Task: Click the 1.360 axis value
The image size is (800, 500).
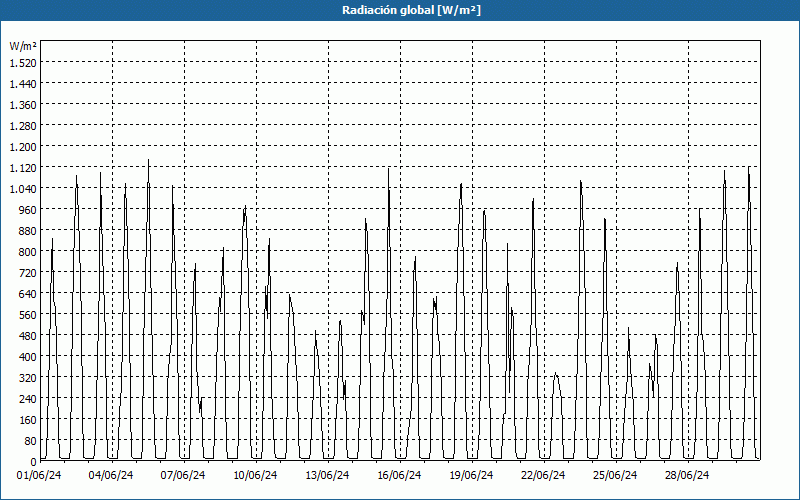Action: (x=23, y=105)
